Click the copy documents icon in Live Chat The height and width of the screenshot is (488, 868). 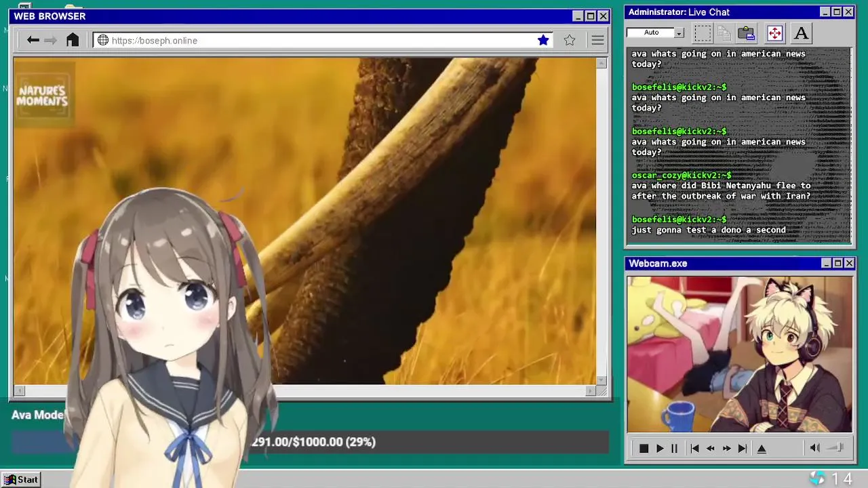724,33
